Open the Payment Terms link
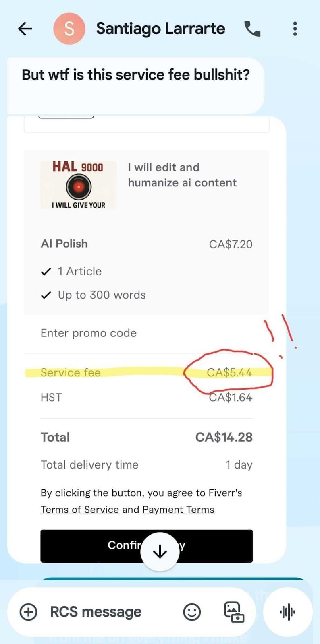This screenshot has width=320, height=644. [x=178, y=510]
